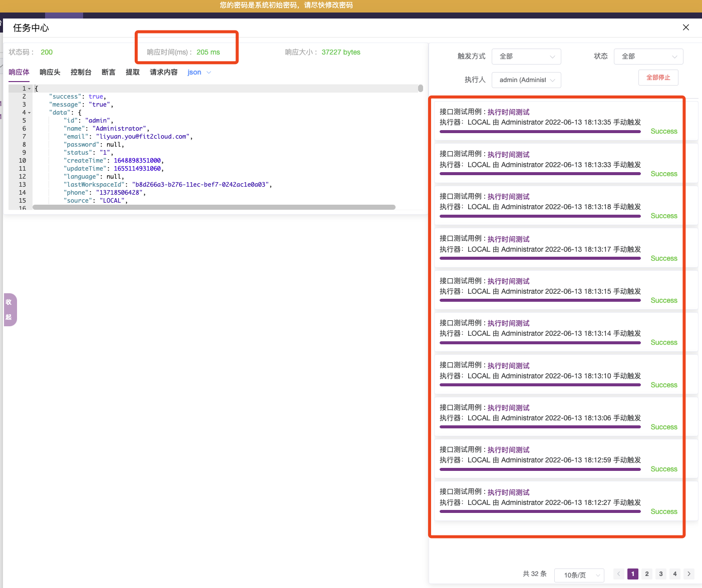Open the 断言 tab
Image resolution: width=702 pixels, height=588 pixels.
click(108, 72)
